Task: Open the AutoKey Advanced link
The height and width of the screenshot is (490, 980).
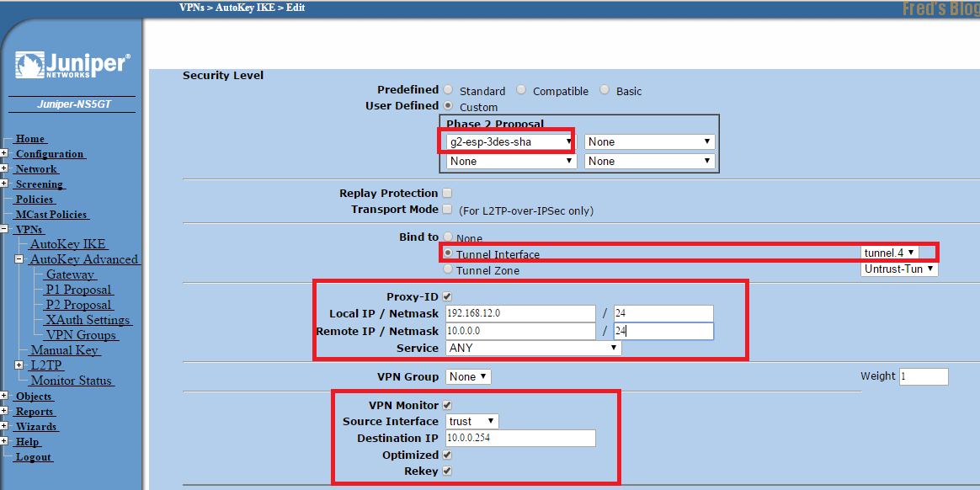Action: pos(84,259)
